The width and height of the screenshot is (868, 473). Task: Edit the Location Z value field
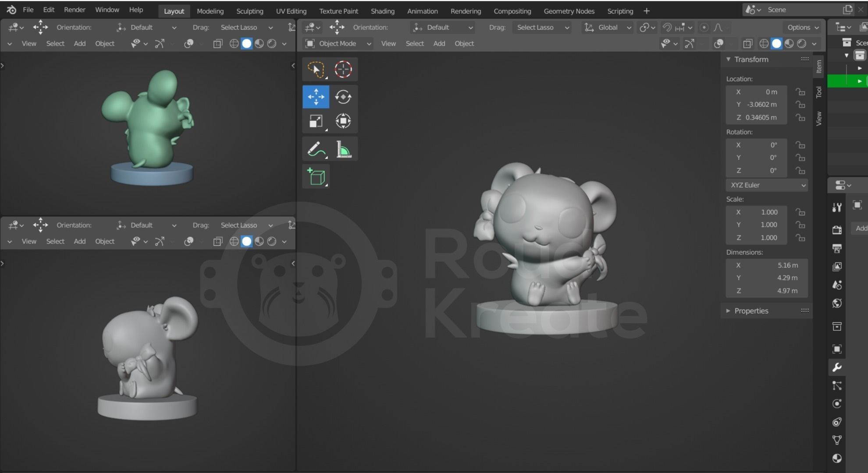(x=757, y=117)
